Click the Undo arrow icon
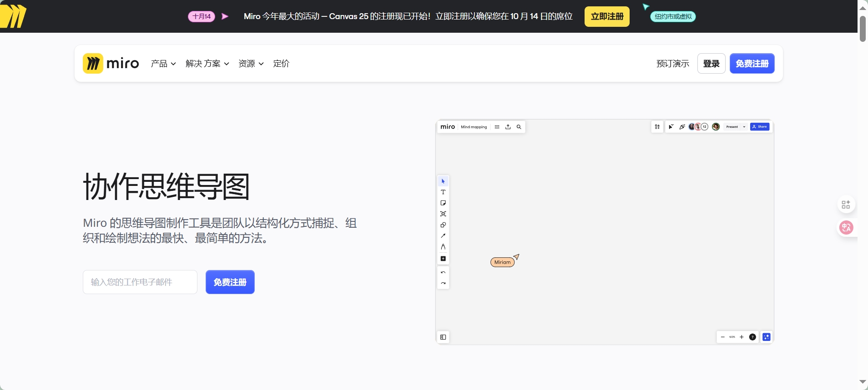The width and height of the screenshot is (868, 390). pos(443,273)
